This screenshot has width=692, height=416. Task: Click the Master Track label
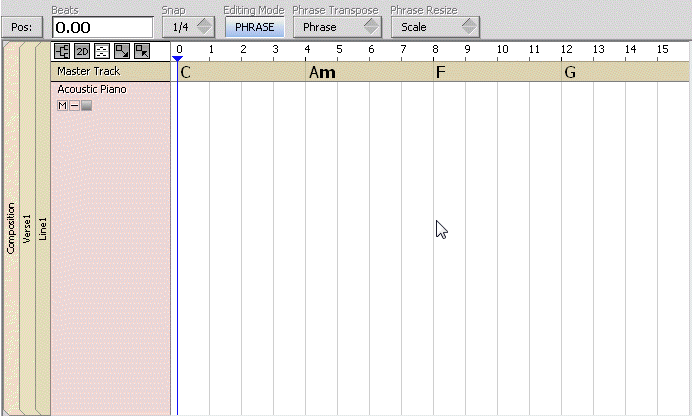[x=89, y=71]
